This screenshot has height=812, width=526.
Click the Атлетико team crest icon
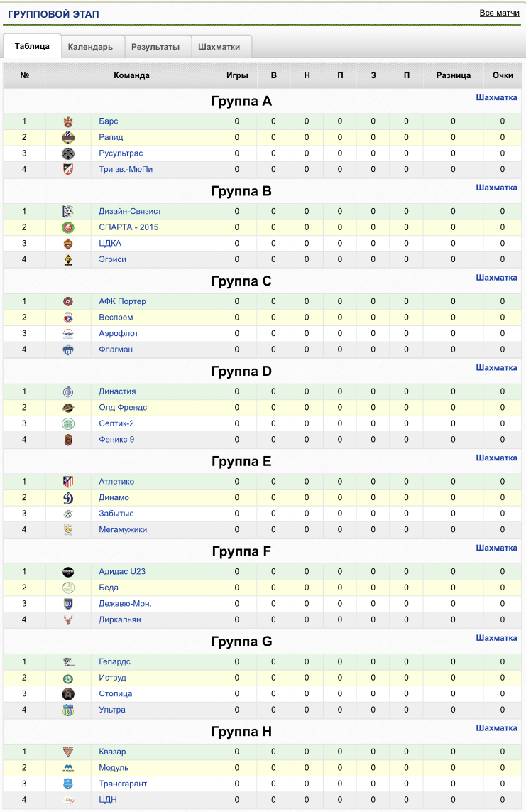[x=68, y=482]
